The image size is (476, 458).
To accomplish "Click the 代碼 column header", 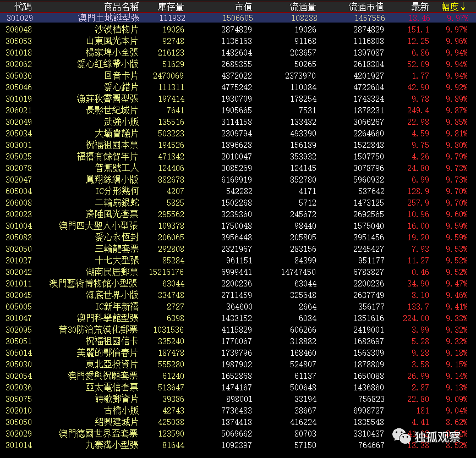I will coord(23,7).
